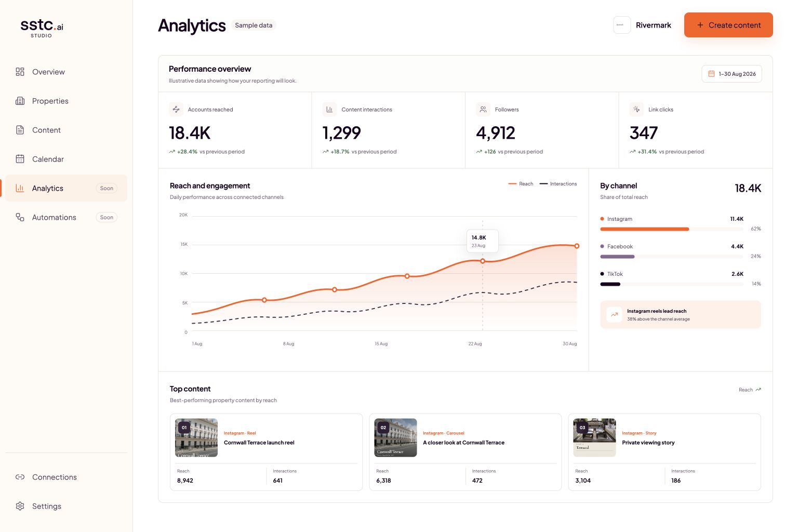Click the calendar icon in date range button

point(712,74)
